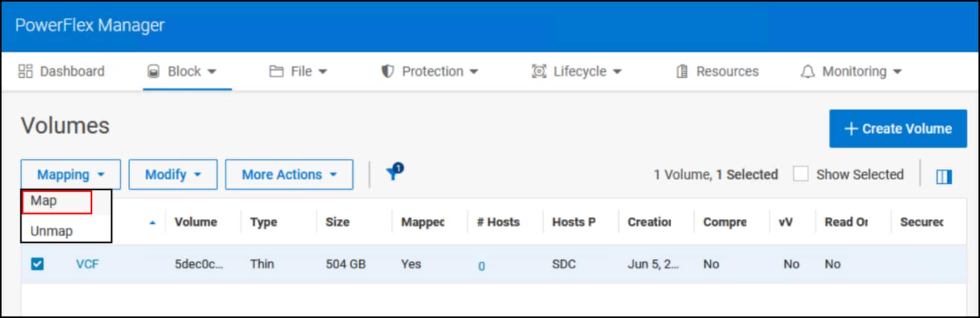Sort by the Volume column header

196,222
